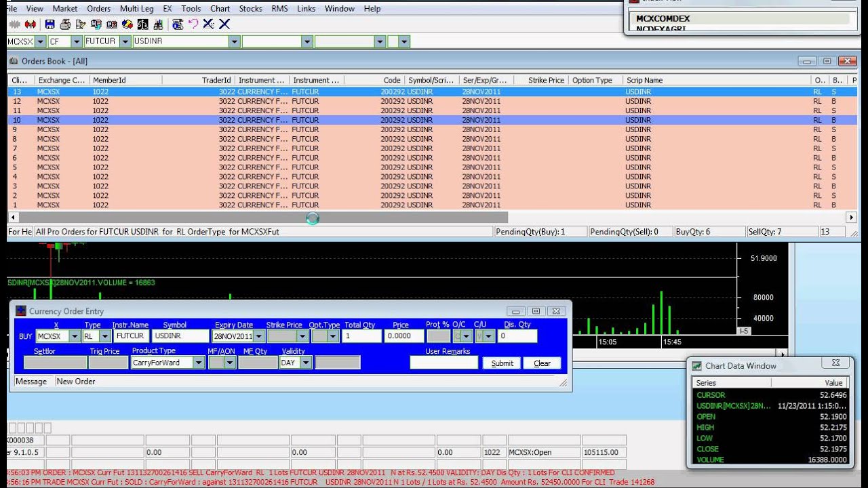Click the pink undo arrow toolbar icon
The width and height of the screenshot is (868, 488).
(193, 24)
